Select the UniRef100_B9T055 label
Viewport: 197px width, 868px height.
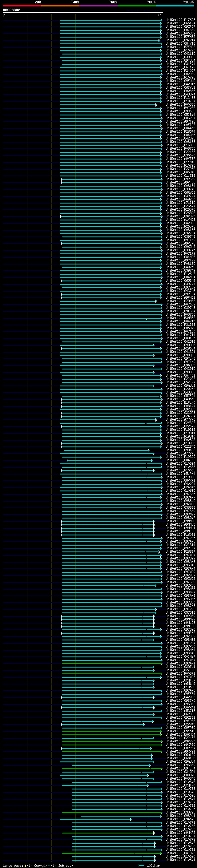tap(180, 108)
